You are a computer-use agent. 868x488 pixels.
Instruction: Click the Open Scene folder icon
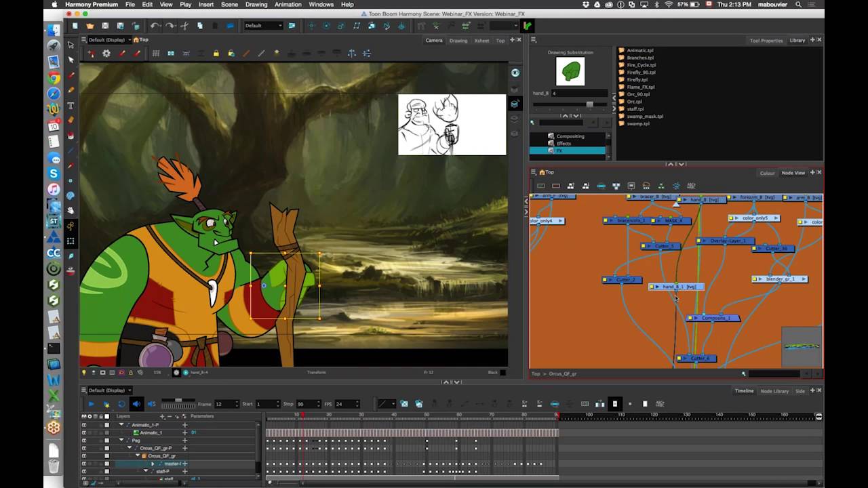coord(90,26)
